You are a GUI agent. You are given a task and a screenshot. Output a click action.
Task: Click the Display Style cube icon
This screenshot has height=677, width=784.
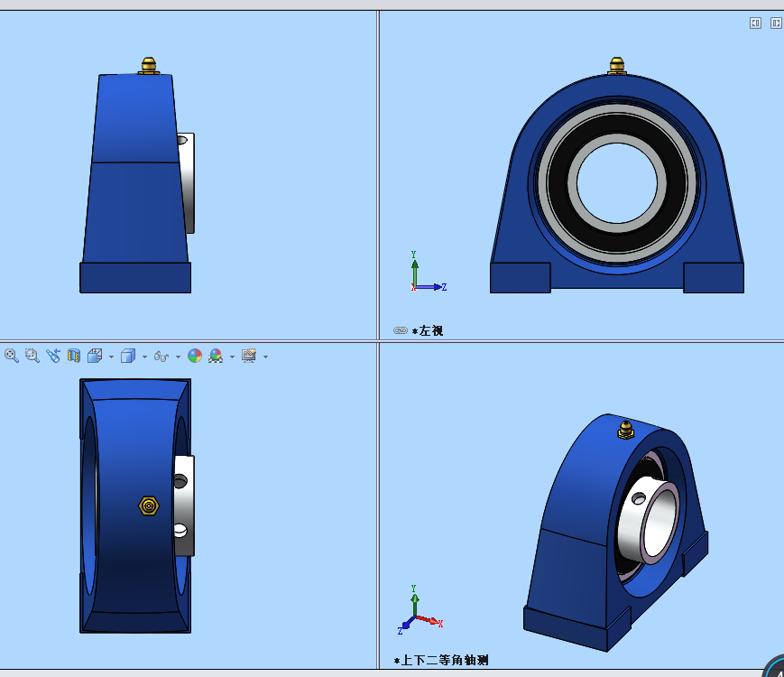128,356
